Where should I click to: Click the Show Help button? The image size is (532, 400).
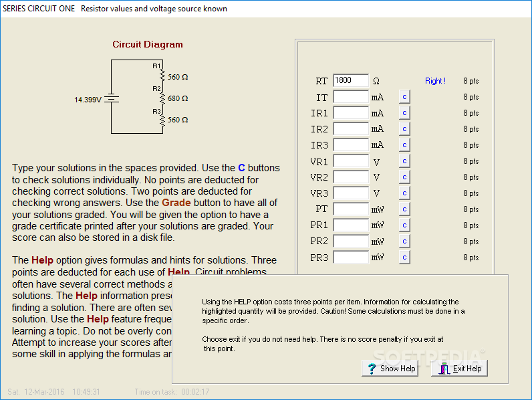(390, 369)
